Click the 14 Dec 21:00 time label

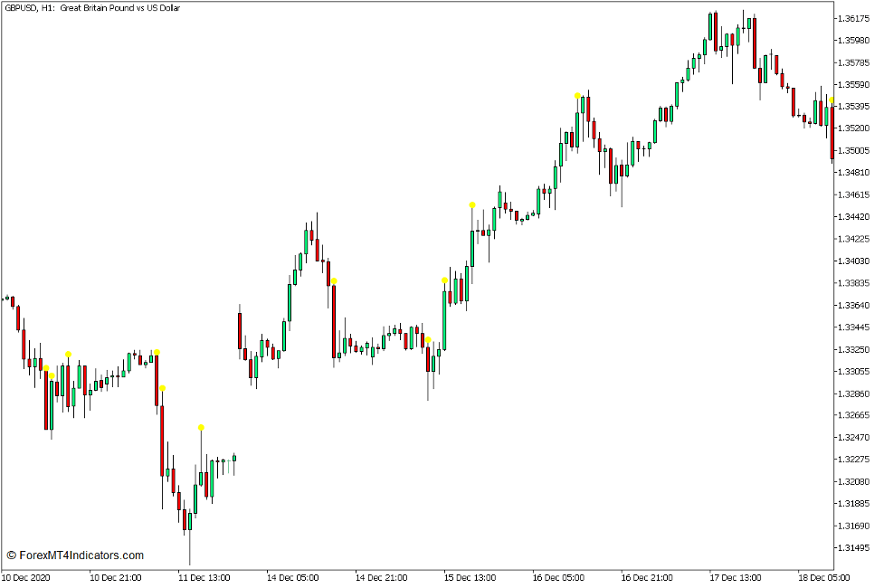[381, 577]
